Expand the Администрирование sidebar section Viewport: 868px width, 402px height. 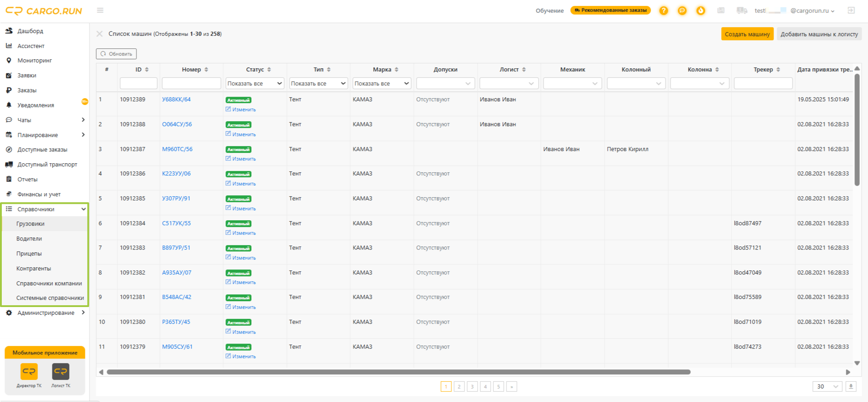(x=45, y=313)
